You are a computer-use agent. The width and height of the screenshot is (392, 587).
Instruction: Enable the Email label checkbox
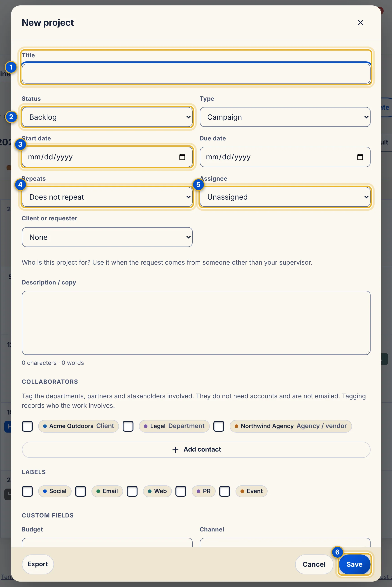[x=80, y=491]
